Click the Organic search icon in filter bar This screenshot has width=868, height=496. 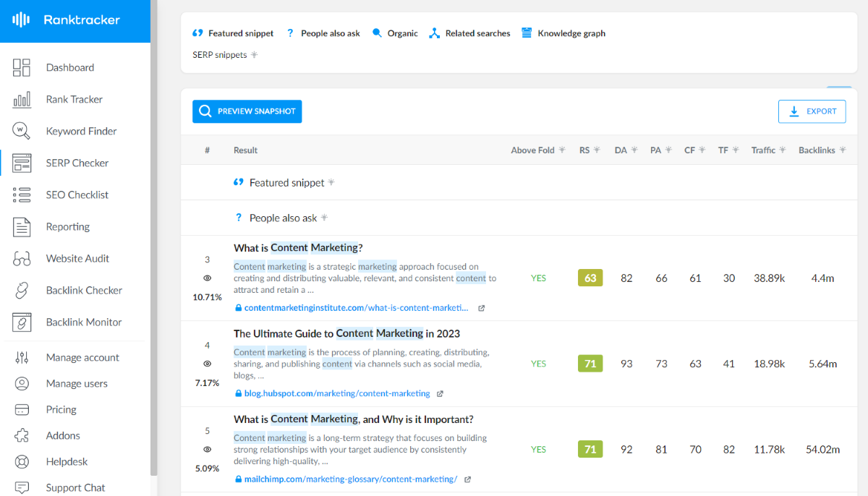(377, 33)
